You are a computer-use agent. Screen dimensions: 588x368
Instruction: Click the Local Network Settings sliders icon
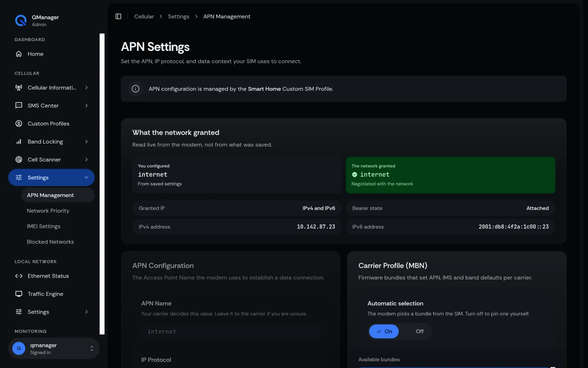click(x=19, y=312)
